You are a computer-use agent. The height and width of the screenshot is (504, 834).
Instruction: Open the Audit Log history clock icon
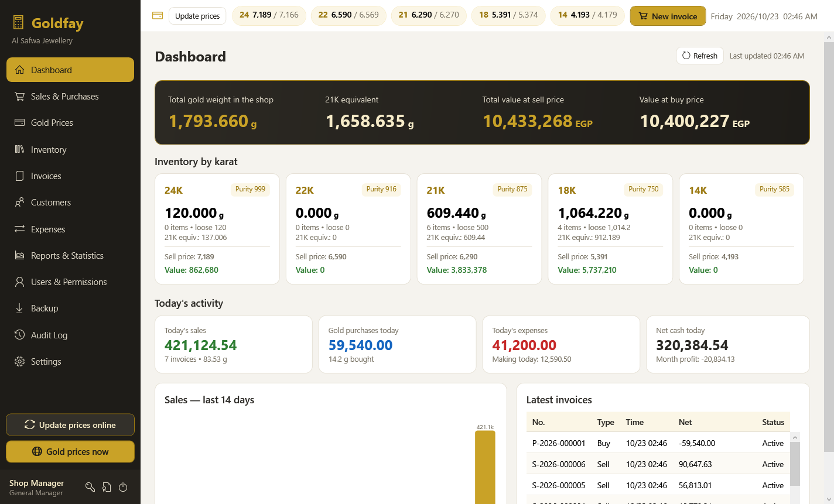pos(20,335)
